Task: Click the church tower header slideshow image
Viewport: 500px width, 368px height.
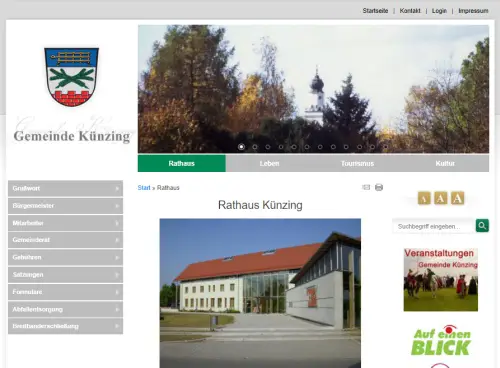Action: (313, 89)
